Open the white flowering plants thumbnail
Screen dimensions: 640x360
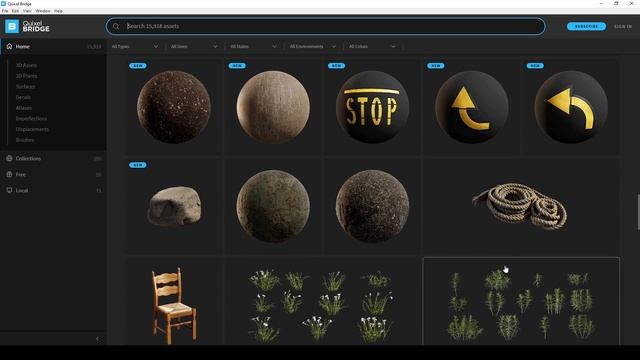[322, 301]
